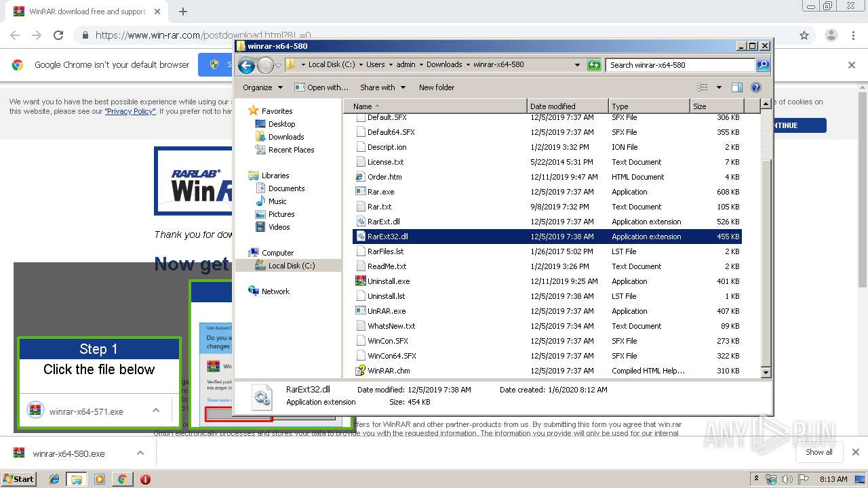Click the Explorer Back navigation arrow
The width and height of the screenshot is (868, 488).
[x=246, y=65]
